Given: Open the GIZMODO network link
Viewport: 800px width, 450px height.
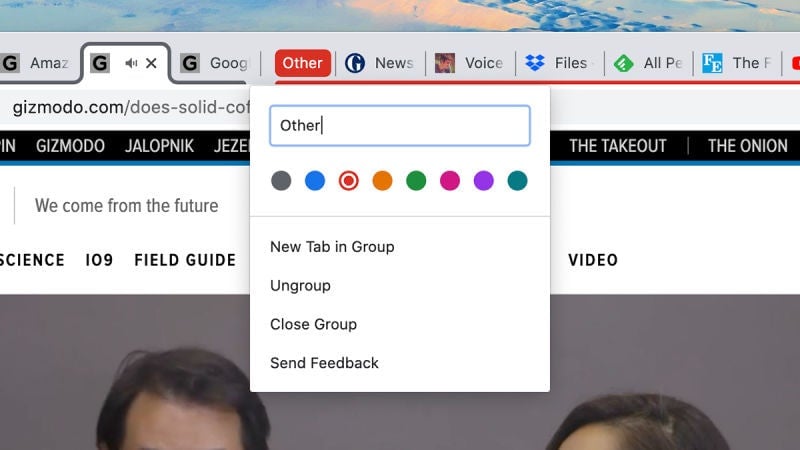Looking at the screenshot, I should click(x=70, y=146).
